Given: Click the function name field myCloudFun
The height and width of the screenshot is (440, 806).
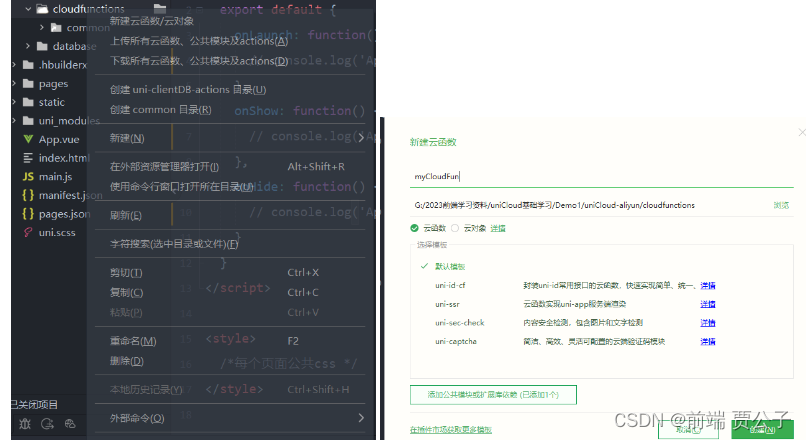Looking at the screenshot, I should (x=601, y=176).
